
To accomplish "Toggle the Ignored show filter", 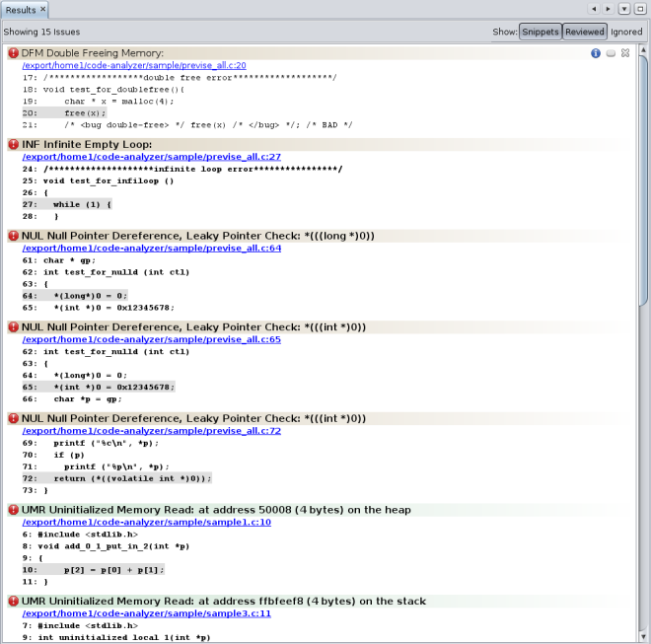I will [x=626, y=32].
